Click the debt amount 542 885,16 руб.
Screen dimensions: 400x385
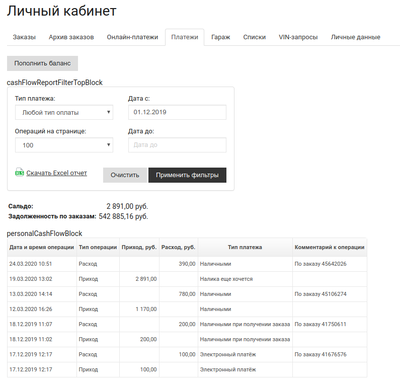tap(123, 216)
